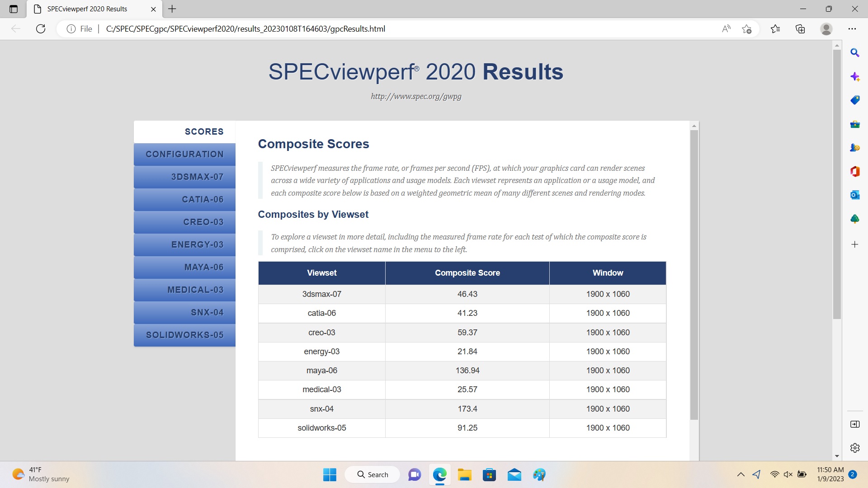Viewport: 868px width, 488px height.
Task: Open Edge sidebar search icon
Action: (x=854, y=53)
